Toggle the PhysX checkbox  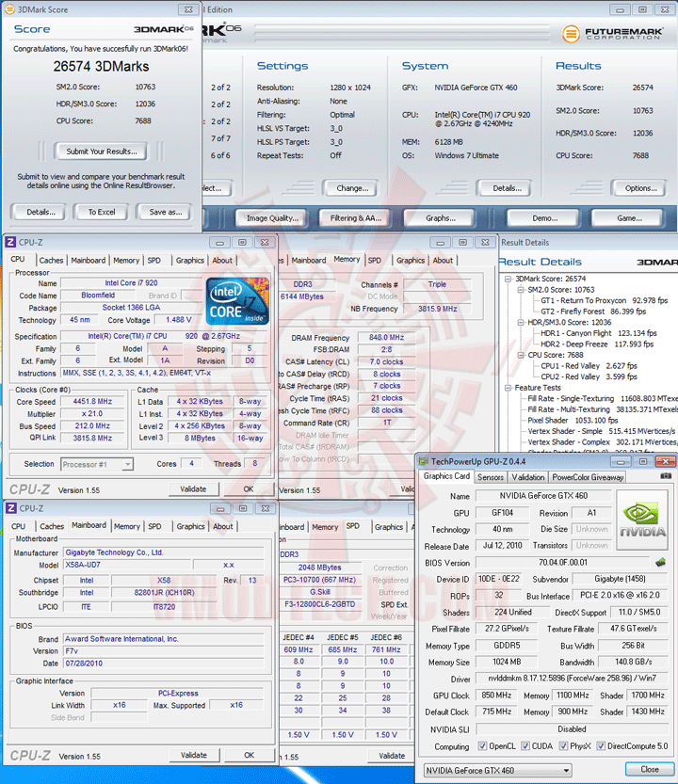(563, 746)
